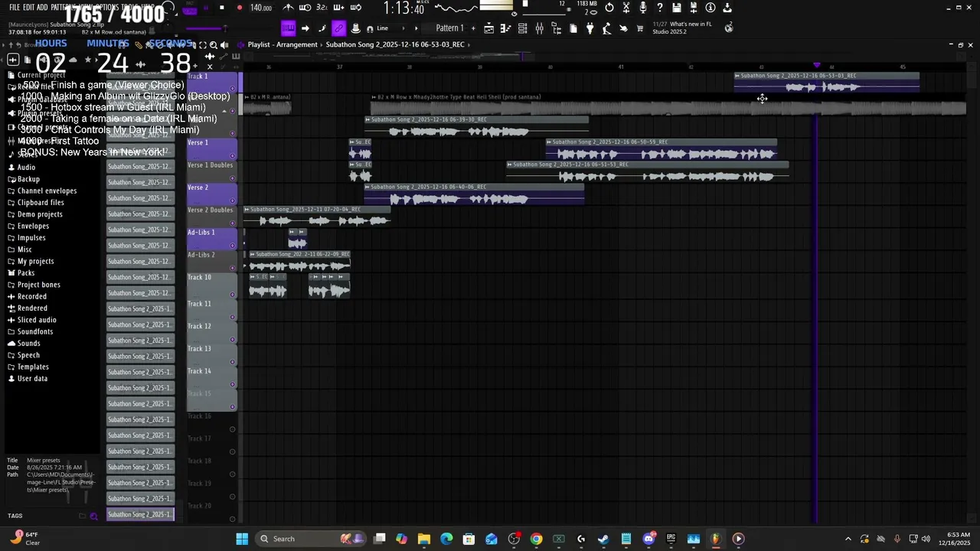Image resolution: width=980 pixels, height=551 pixels.
Task: Click the purple playhead marker on timeline
Action: [x=816, y=66]
